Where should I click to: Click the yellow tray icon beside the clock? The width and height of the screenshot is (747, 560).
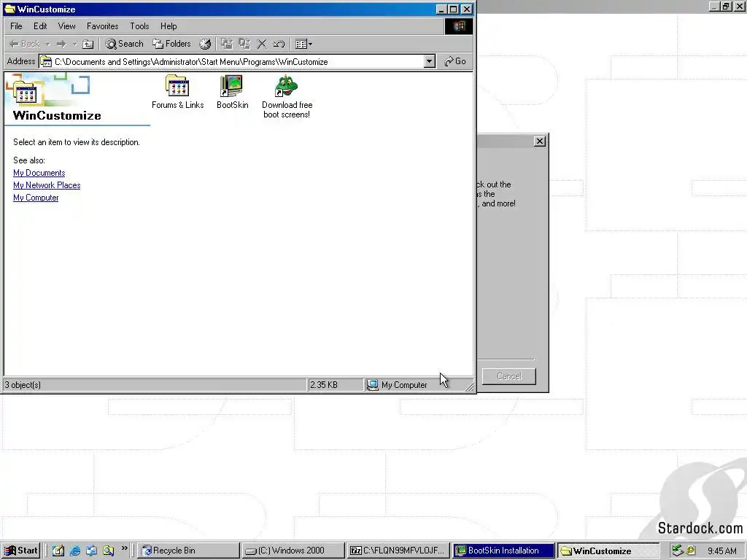[690, 551]
